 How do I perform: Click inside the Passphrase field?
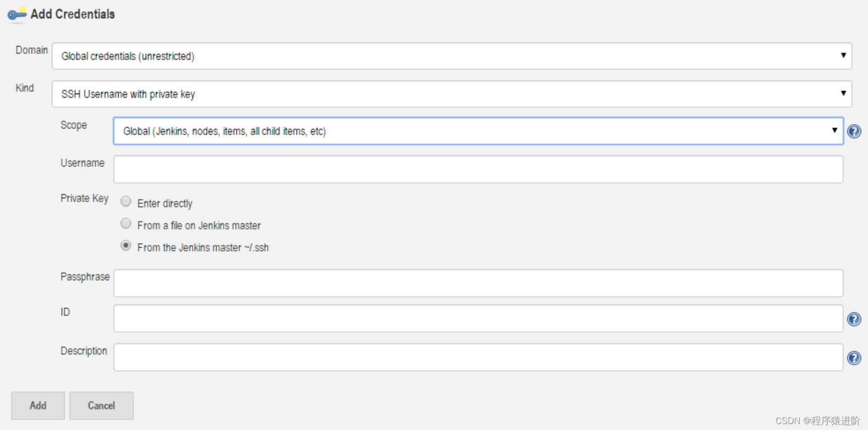coord(478,283)
